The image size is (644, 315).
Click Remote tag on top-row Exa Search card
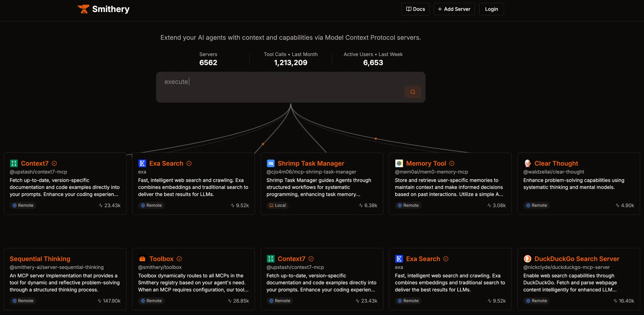(x=151, y=205)
